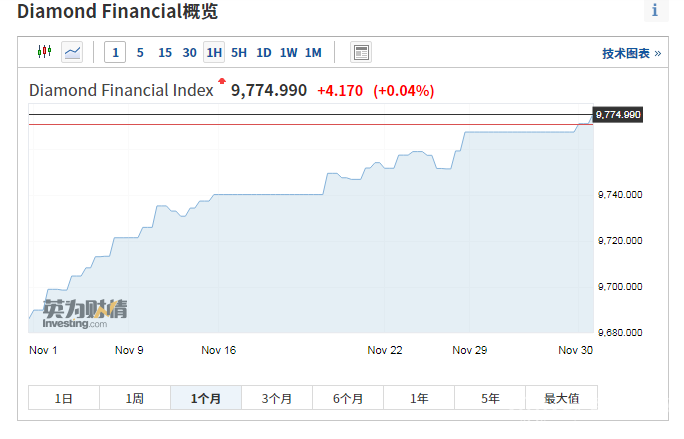Select the 1M interval

(313, 52)
